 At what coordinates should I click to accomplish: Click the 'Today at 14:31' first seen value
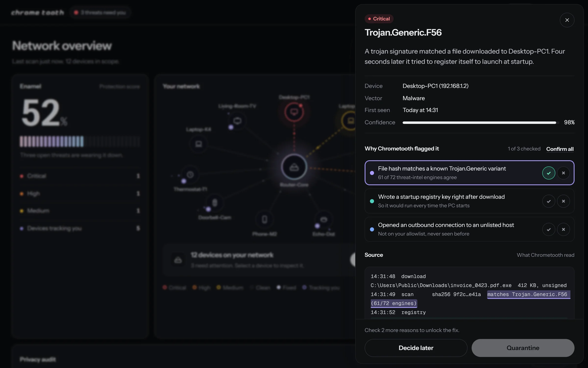pos(420,110)
